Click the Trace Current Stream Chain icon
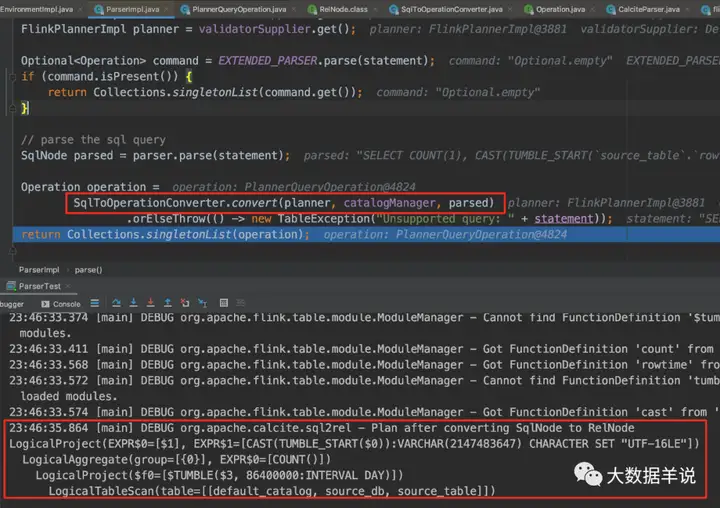 [x=241, y=303]
